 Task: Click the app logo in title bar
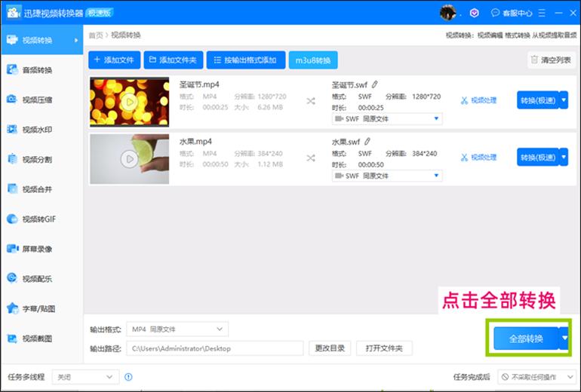[14, 13]
